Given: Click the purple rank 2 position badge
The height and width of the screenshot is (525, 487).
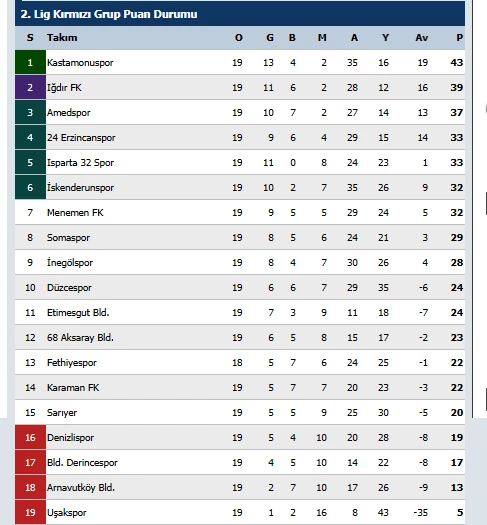Looking at the screenshot, I should tap(30, 87).
